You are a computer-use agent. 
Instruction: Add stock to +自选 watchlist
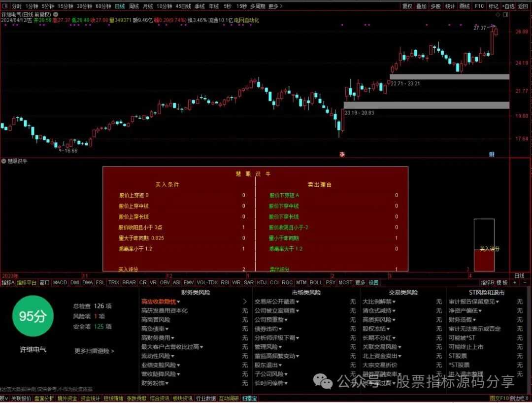pyautogui.click(x=508, y=6)
